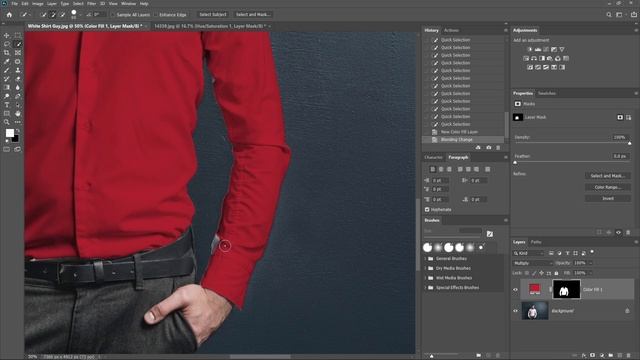Image resolution: width=640 pixels, height=360 pixels.
Task: Open the Filter menu
Action: tap(91, 4)
